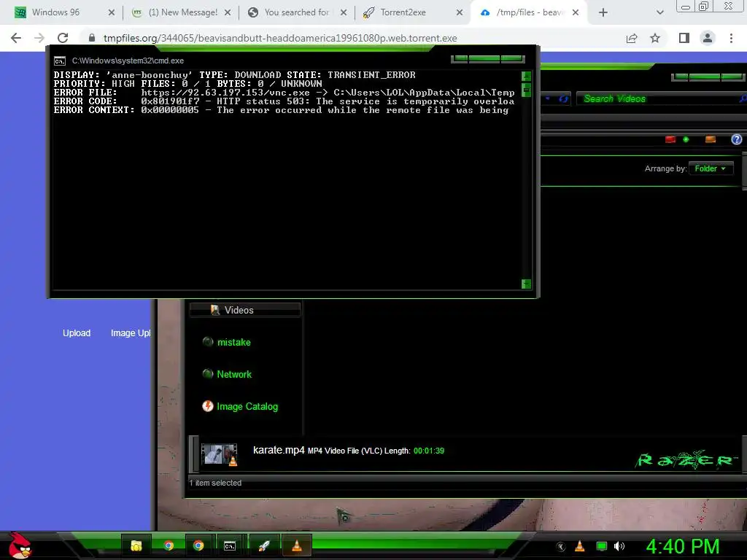Open explorer help question mark
The width and height of the screenshot is (747, 560).
click(x=737, y=139)
